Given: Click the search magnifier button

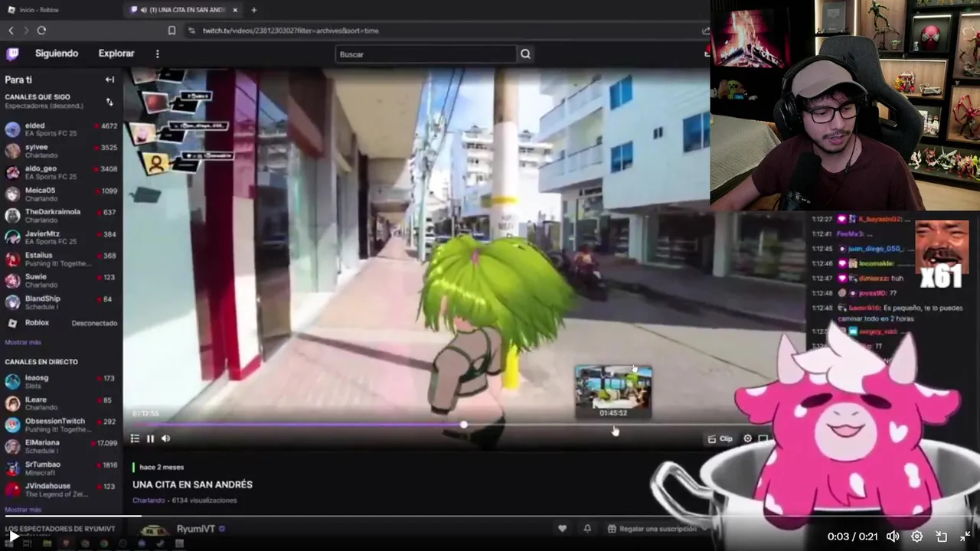Looking at the screenshot, I should click(x=525, y=54).
